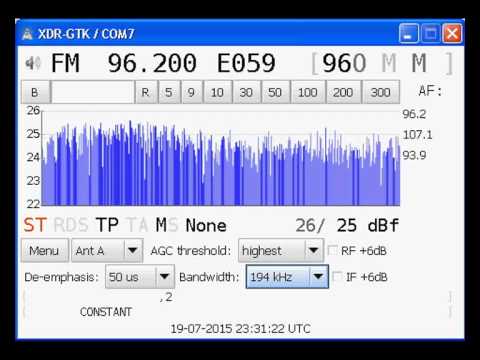The height and width of the screenshot is (360, 480).
Task: Click the frequency display 96.200
Action: [x=152, y=63]
